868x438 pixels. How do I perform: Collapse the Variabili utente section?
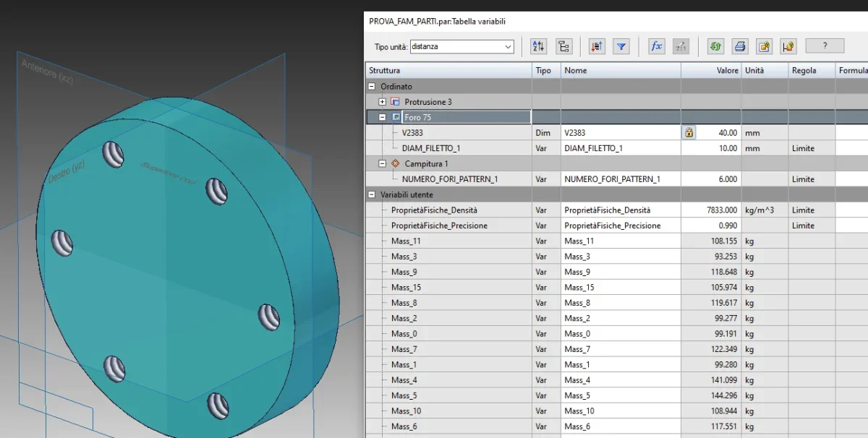tap(372, 194)
